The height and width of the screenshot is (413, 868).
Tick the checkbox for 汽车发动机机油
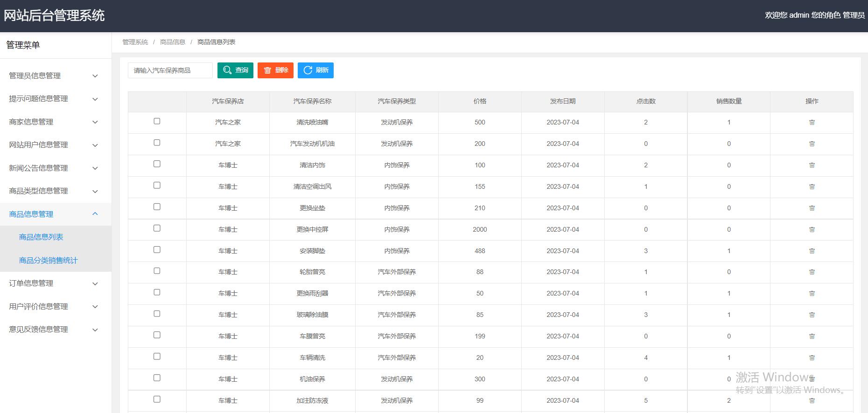tap(157, 143)
